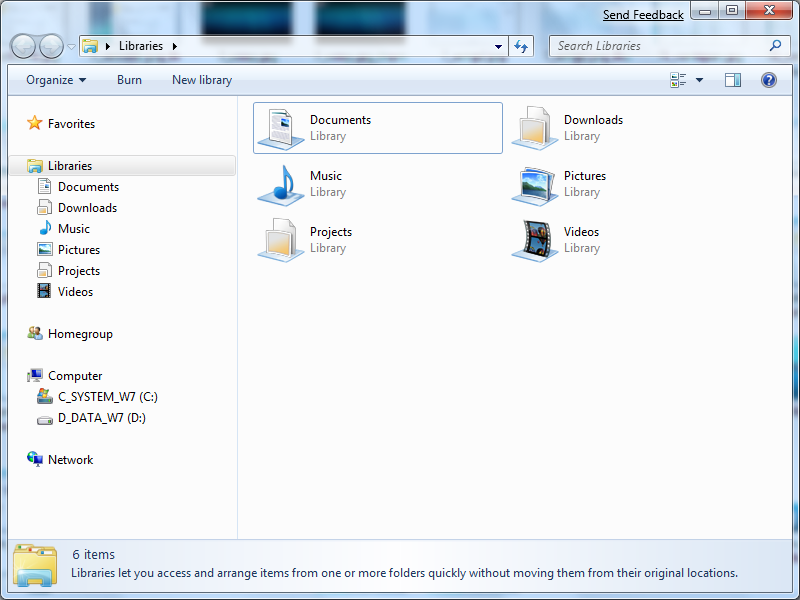Select Videos in the navigation tree

[x=76, y=292]
